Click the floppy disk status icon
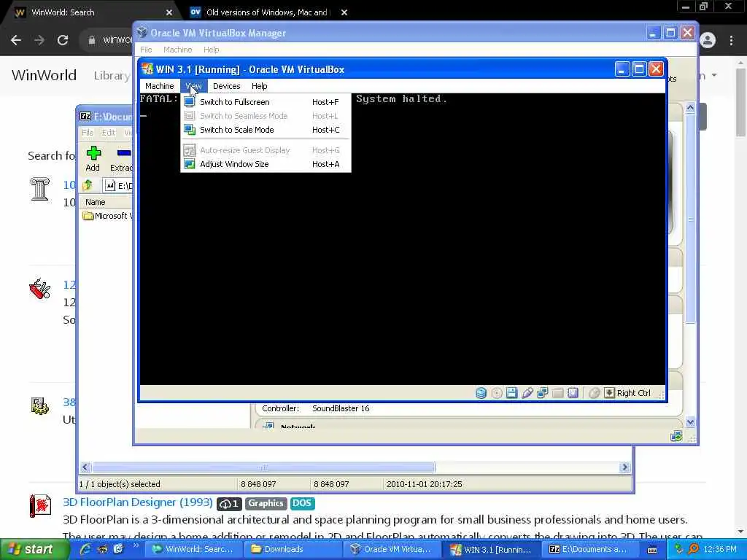This screenshot has height=560, width=747. point(511,393)
